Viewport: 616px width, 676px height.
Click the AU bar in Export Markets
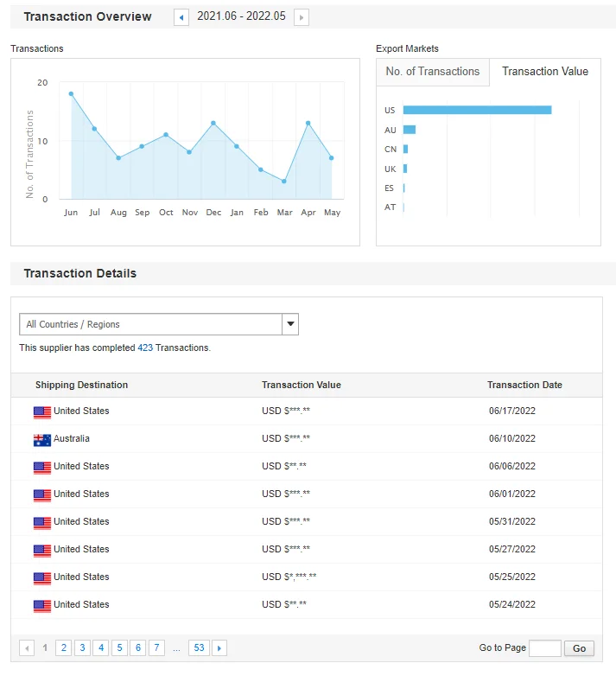(x=409, y=130)
